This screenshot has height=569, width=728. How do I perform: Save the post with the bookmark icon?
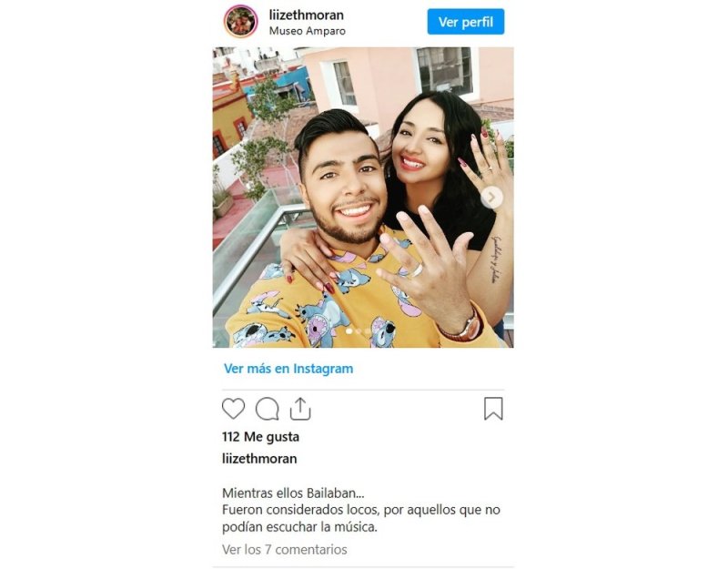(493, 409)
